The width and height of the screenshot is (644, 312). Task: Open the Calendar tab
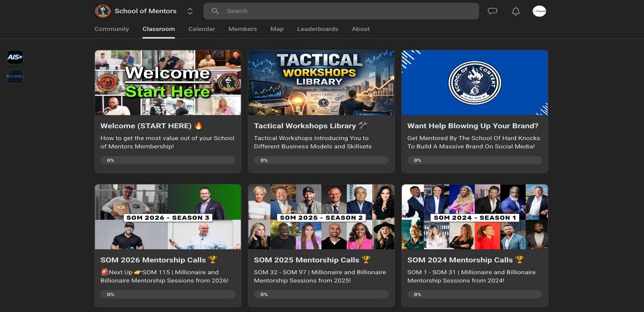pyautogui.click(x=202, y=29)
